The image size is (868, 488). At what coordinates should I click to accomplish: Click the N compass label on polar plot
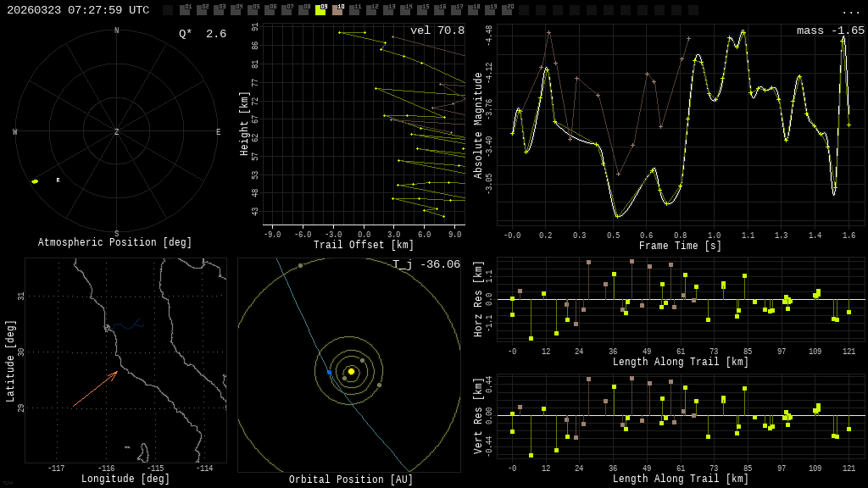[x=116, y=30]
